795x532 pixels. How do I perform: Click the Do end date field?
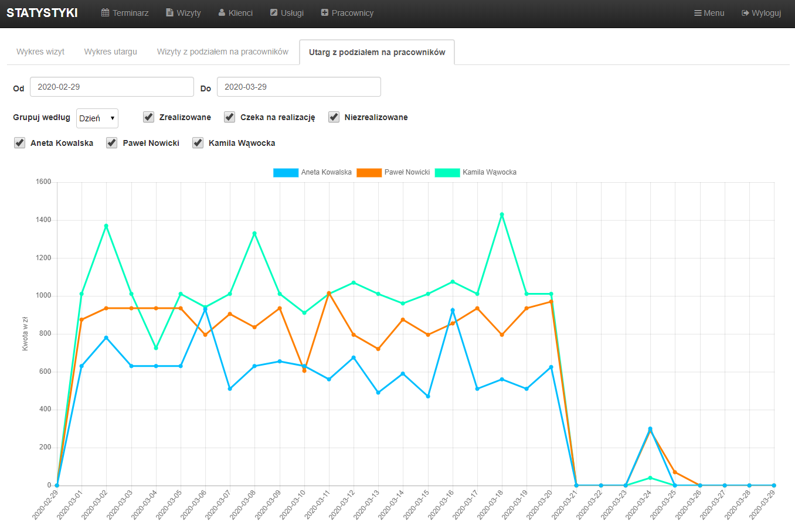point(298,87)
